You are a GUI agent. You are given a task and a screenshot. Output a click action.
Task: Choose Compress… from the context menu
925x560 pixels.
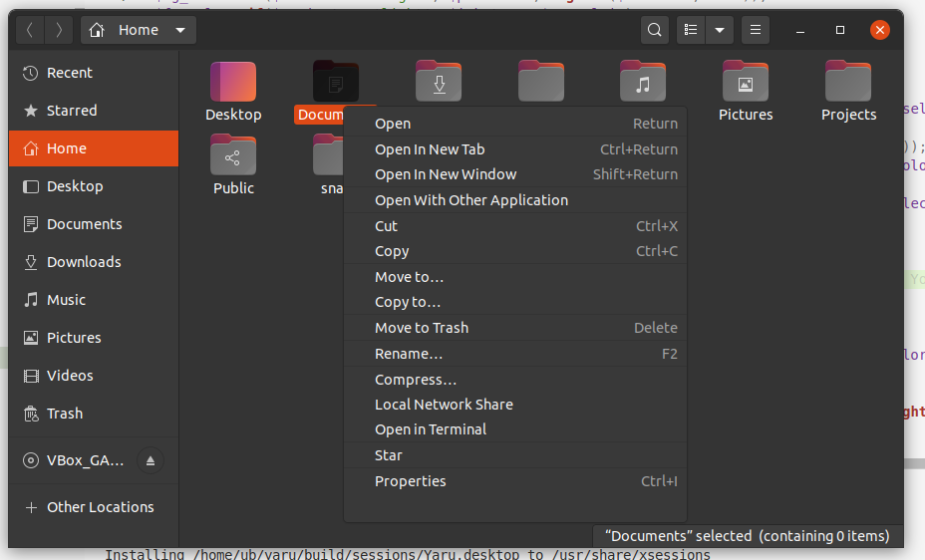(515, 380)
